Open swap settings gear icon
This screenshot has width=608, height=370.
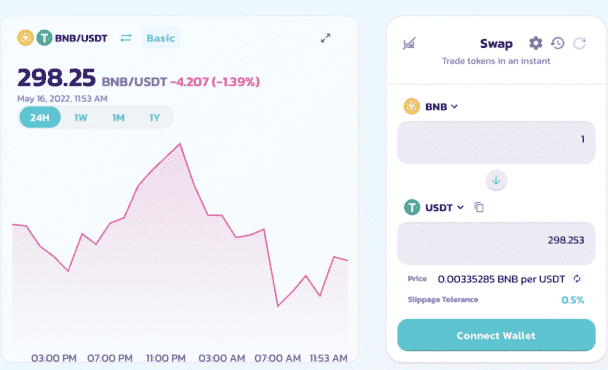pyautogui.click(x=536, y=43)
